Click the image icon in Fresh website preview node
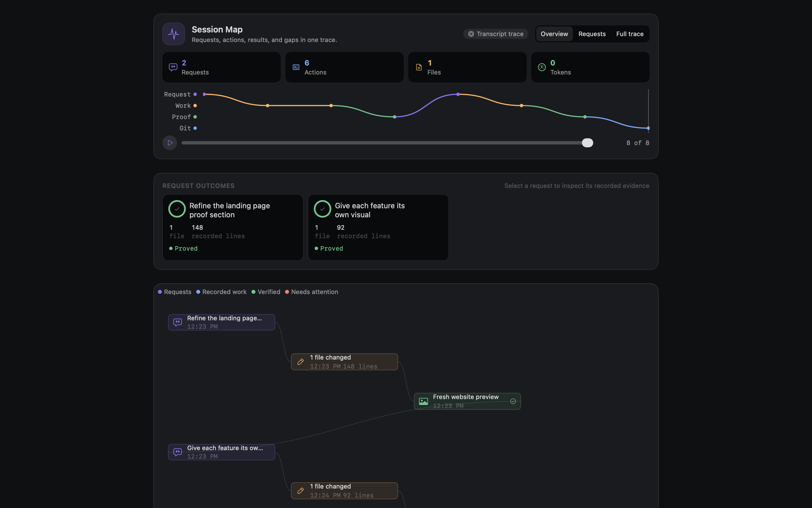812x508 pixels. [x=423, y=402]
